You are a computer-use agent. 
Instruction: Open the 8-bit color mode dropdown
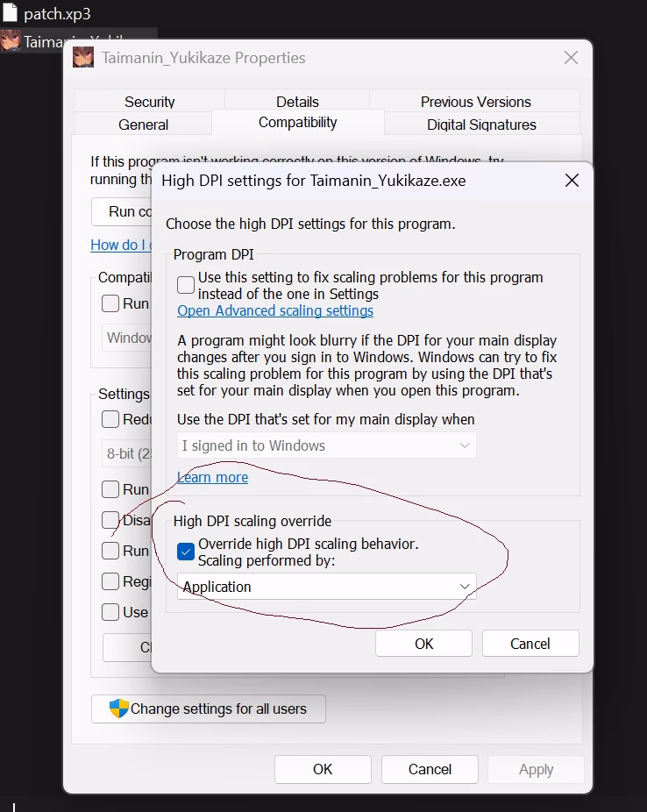point(127,454)
